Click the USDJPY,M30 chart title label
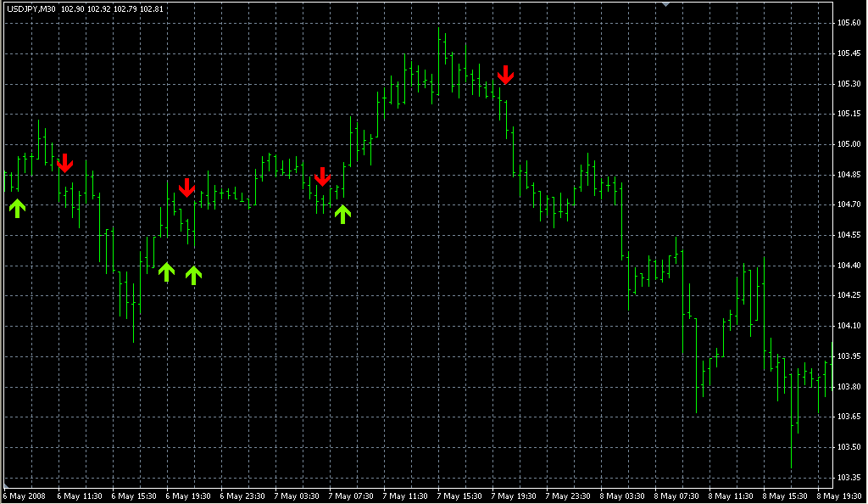 coord(31,9)
